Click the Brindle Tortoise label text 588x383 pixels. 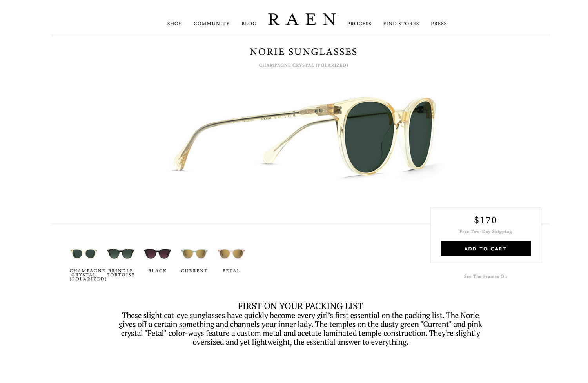click(121, 273)
